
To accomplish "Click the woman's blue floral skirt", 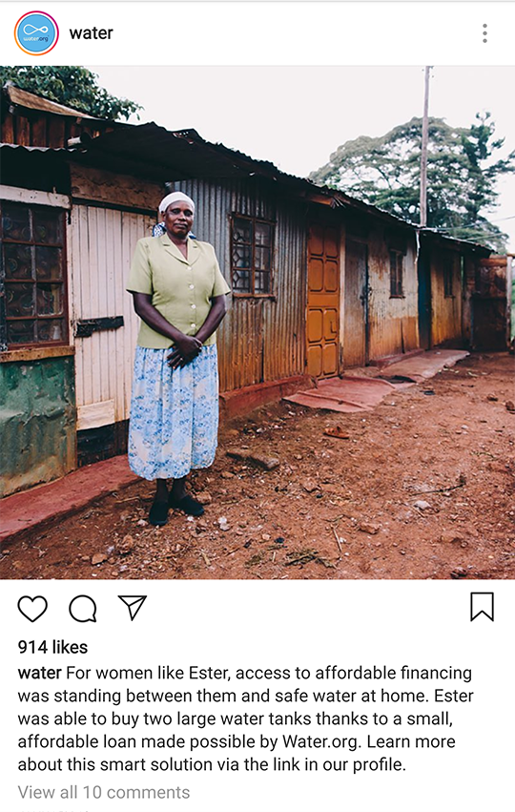I will pos(173,411).
